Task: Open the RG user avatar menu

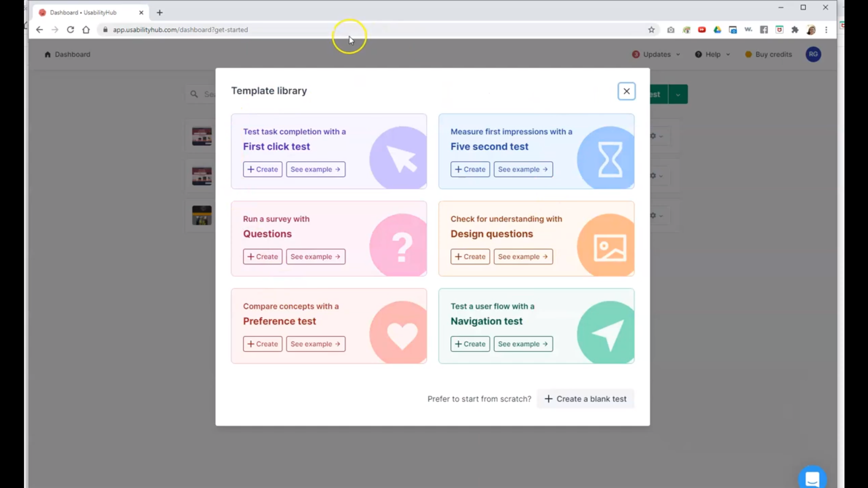Action: coord(813,54)
